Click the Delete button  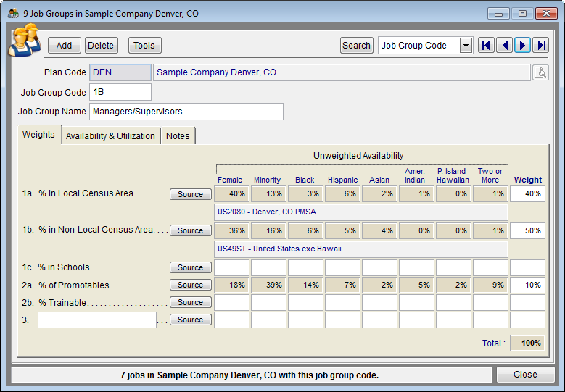click(101, 46)
